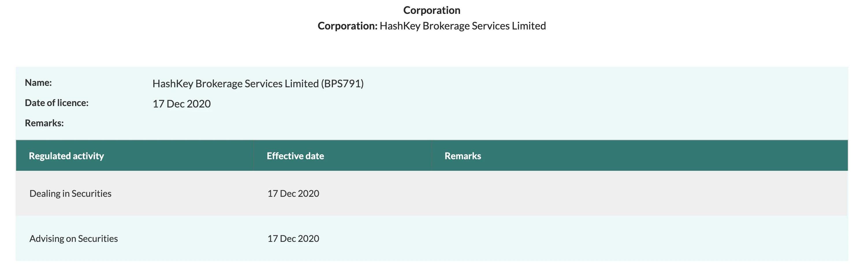This screenshot has height=267, width=868.
Task: Select the Corporation: HashKey Brokerage Services Limited line
Action: 432,26
